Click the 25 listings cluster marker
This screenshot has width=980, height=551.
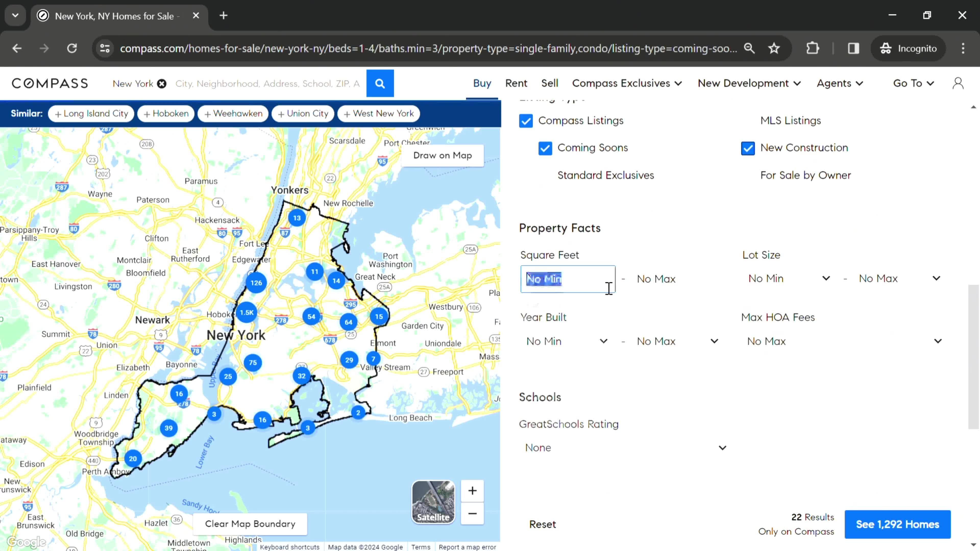tap(228, 377)
